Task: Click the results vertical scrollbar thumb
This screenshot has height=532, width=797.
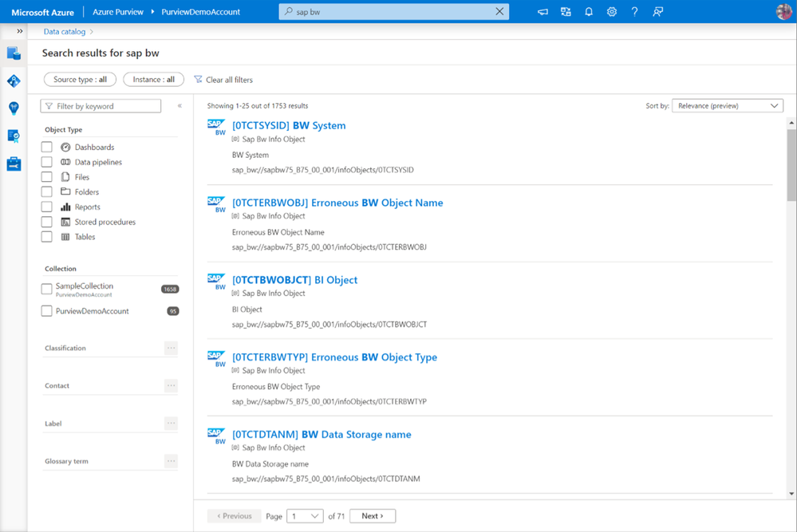Action: 791,165
